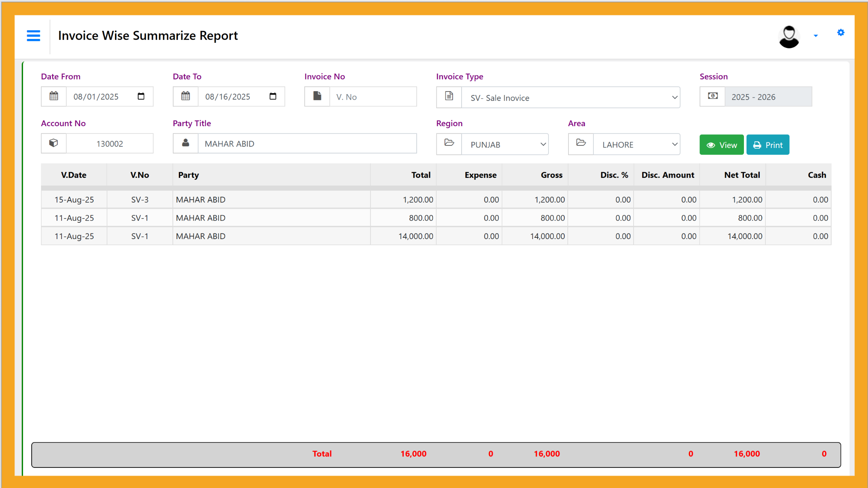This screenshot has width=868, height=488.
Task: Click inside the Invoice No input field
Action: click(373, 96)
